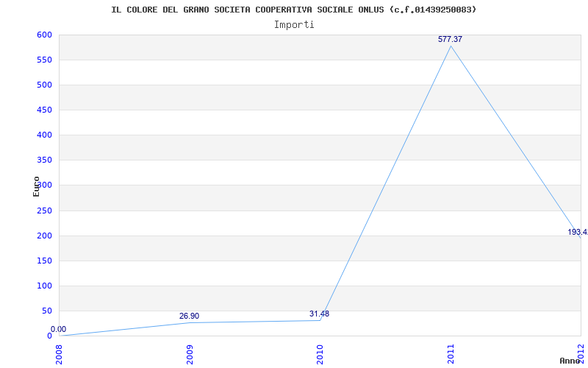Viewport: 588px width, 368px height.
Task: Click the chart title IL COLORE DEL GRANO
Action: click(293, 10)
